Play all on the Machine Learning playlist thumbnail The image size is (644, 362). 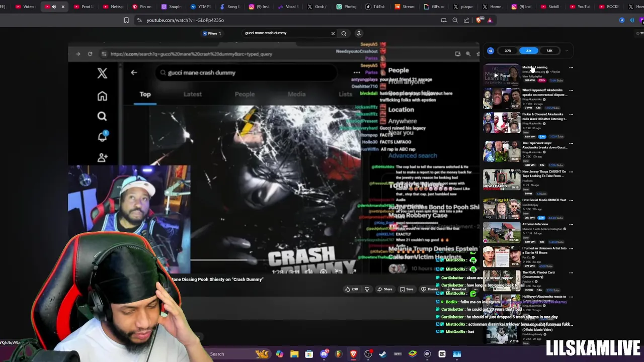[502, 75]
